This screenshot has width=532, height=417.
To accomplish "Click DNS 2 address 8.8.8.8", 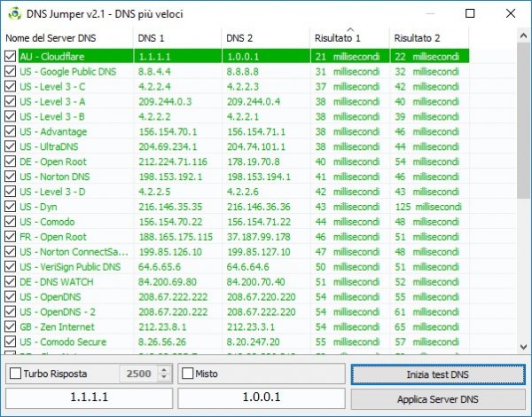I will coord(243,71).
